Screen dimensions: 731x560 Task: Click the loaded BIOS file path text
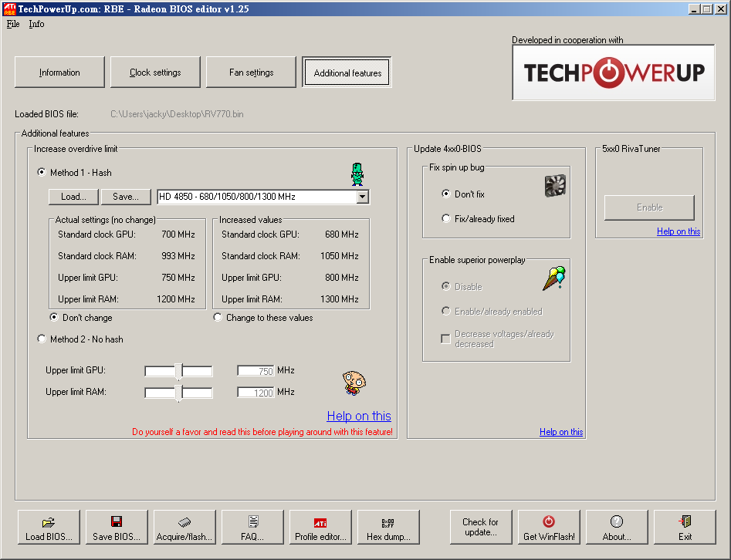(178, 114)
